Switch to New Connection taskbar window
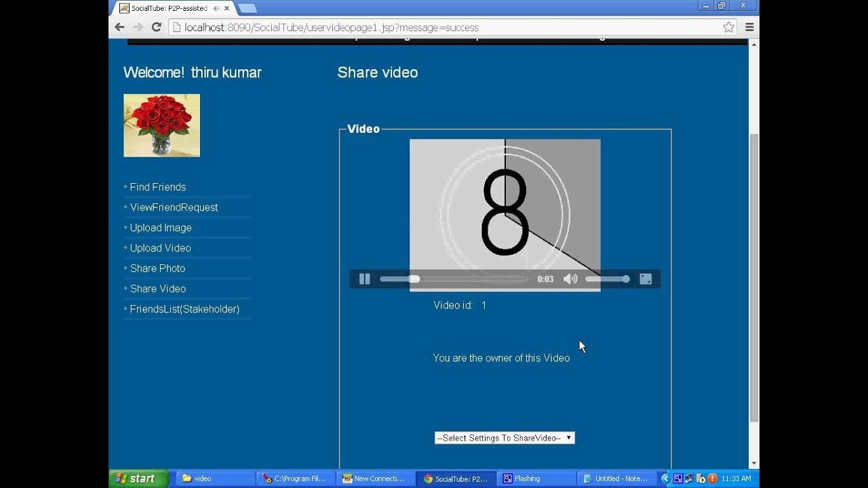The image size is (868, 488). coord(376,479)
